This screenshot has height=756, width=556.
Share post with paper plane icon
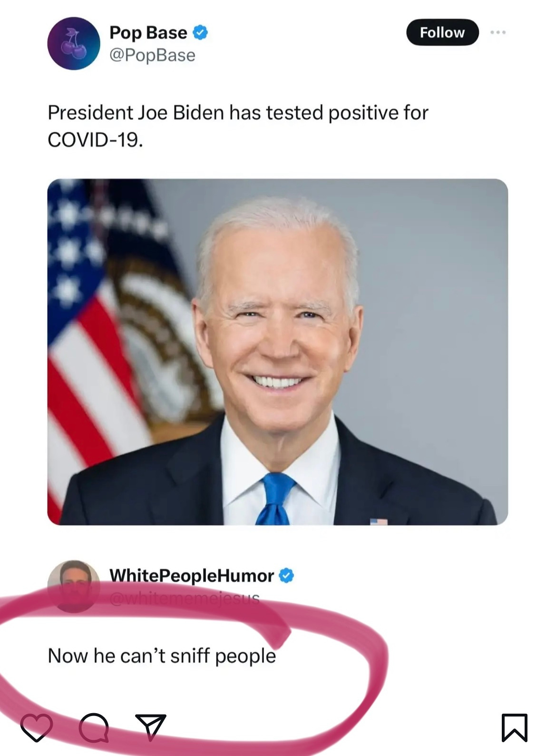click(150, 727)
